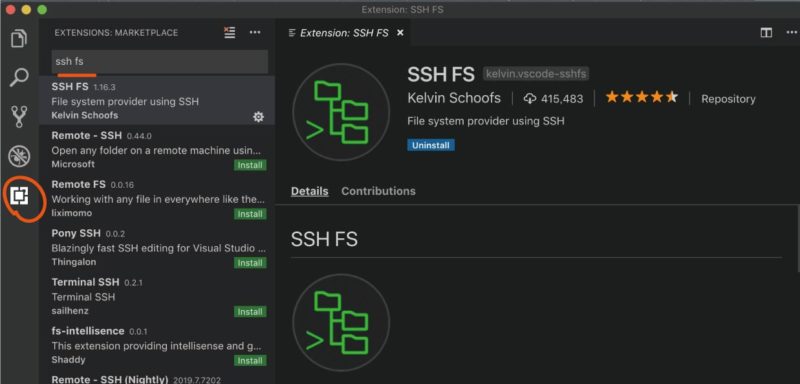
Task: Open the Debug view in activity bar
Action: click(x=19, y=156)
